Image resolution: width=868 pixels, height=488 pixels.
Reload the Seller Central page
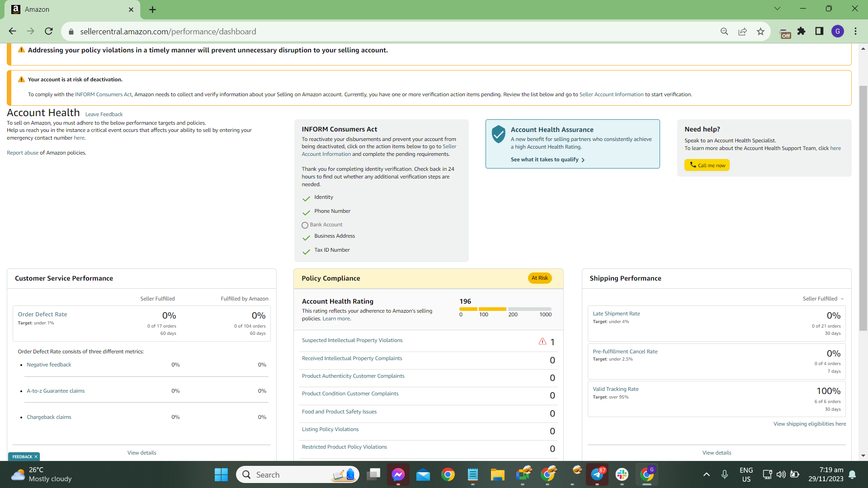click(49, 31)
